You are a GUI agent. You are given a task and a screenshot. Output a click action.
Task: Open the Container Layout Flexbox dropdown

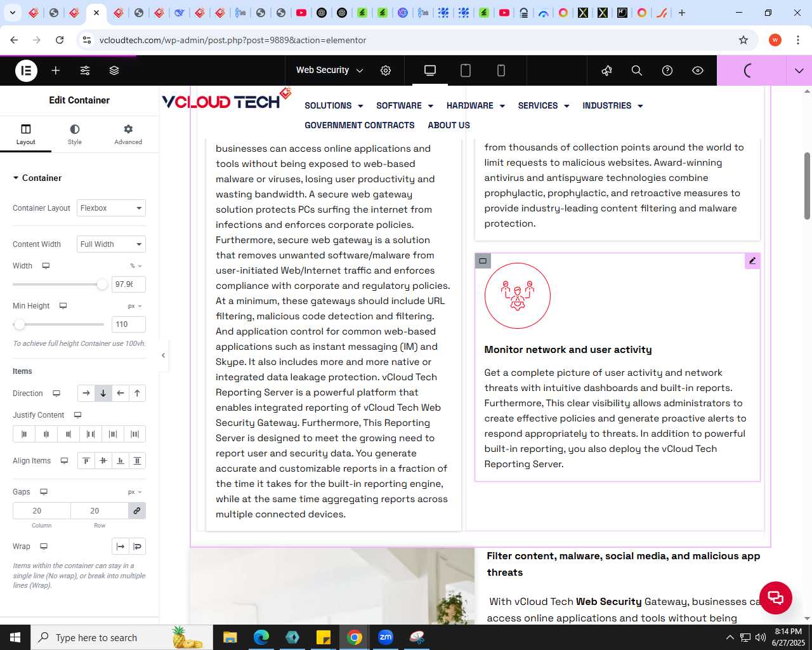(x=112, y=208)
